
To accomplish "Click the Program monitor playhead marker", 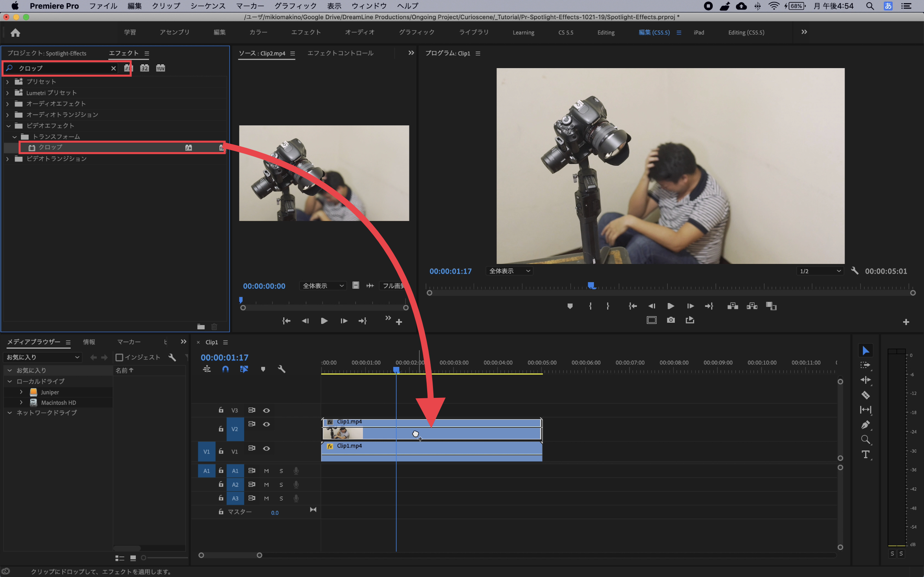I will point(591,286).
